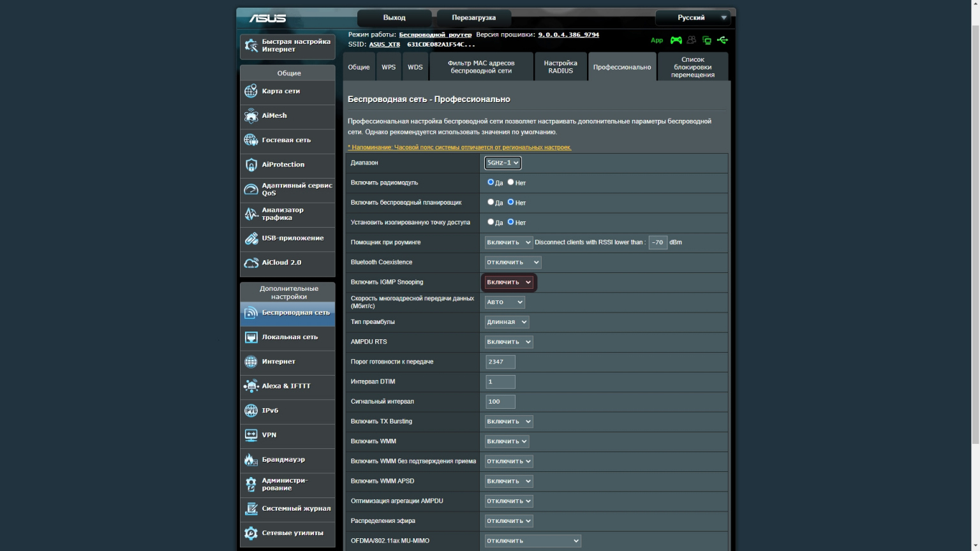Open Системный журнал log icon
This screenshot has height=551, width=980.
click(251, 508)
